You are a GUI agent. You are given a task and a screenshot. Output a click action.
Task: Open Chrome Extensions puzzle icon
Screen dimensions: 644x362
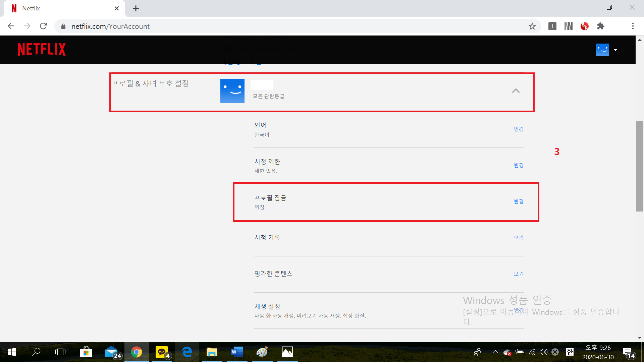pyautogui.click(x=600, y=26)
